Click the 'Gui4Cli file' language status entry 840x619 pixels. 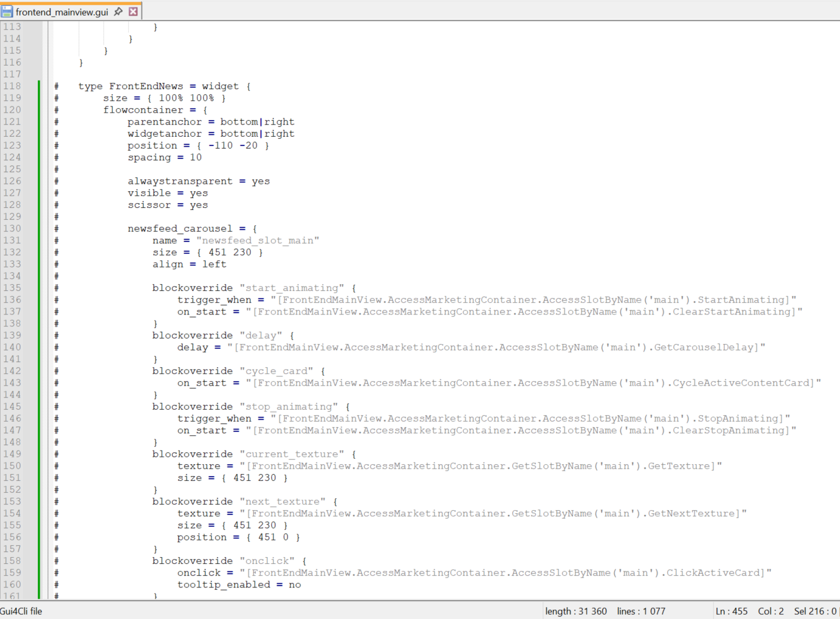pyautogui.click(x=22, y=611)
